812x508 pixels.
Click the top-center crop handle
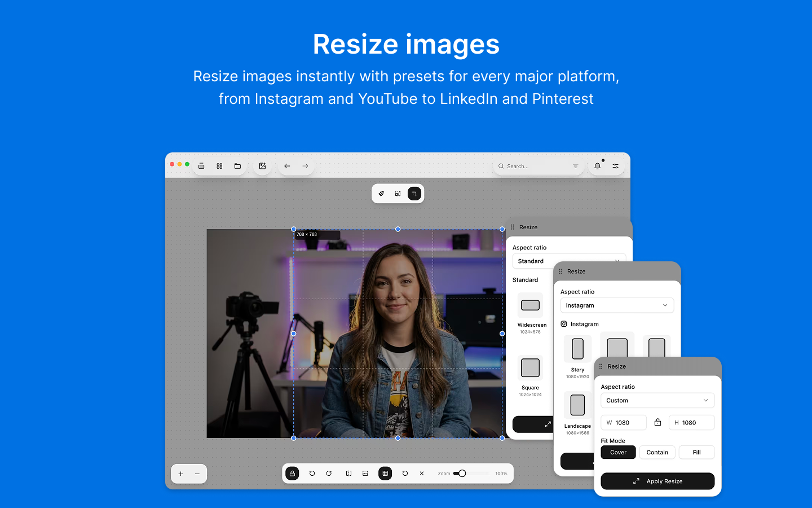[x=398, y=229]
